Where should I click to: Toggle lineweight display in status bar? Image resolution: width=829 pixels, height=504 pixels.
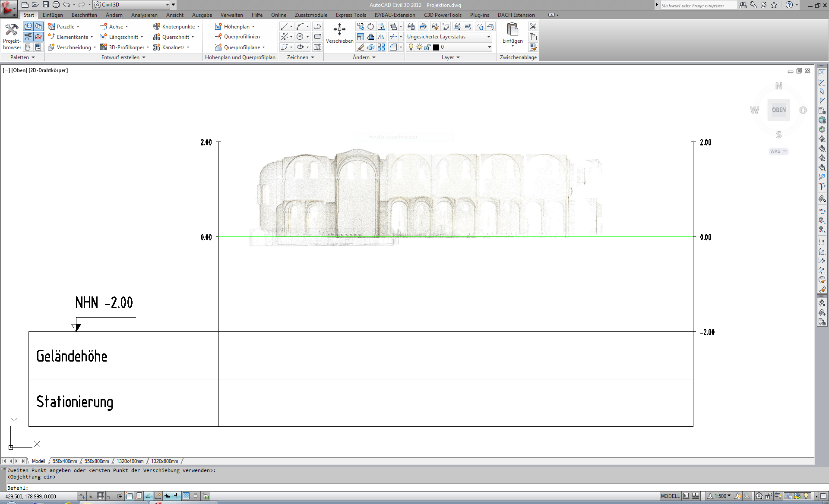177,496
